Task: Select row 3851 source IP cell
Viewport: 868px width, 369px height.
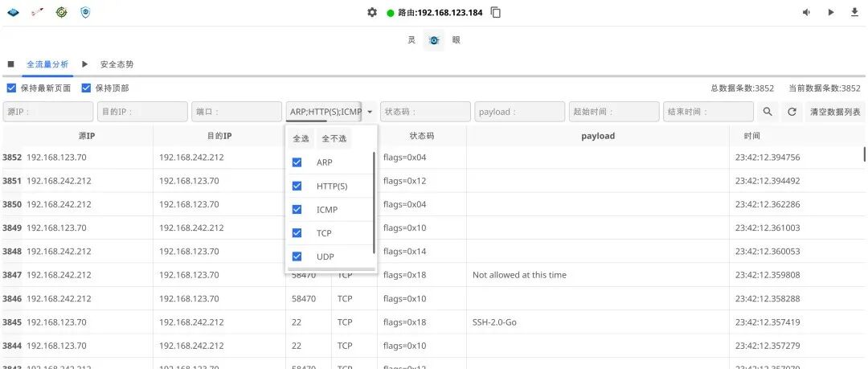Action: pos(59,181)
